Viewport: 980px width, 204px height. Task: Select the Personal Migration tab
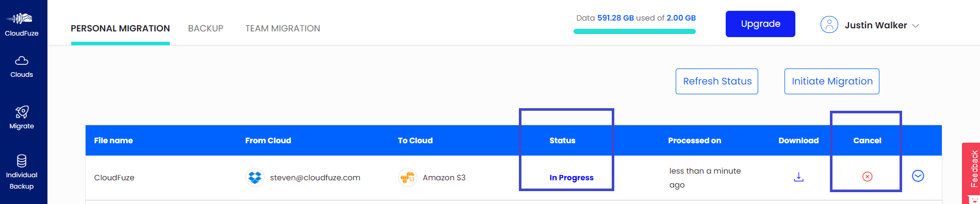120,28
